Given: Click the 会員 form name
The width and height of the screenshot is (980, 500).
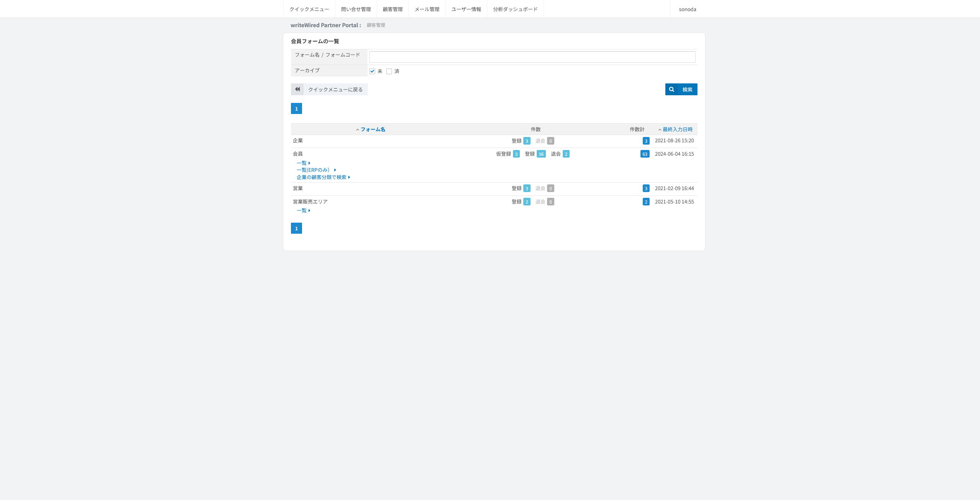Looking at the screenshot, I should (298, 154).
